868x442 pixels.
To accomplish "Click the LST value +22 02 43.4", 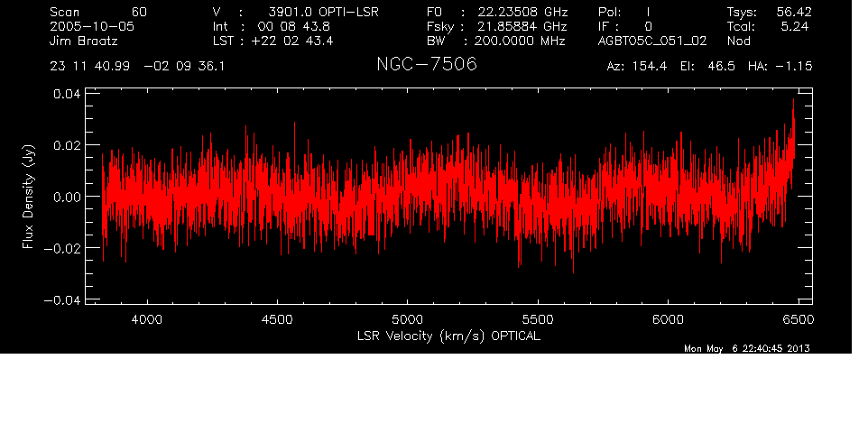I will point(292,41).
